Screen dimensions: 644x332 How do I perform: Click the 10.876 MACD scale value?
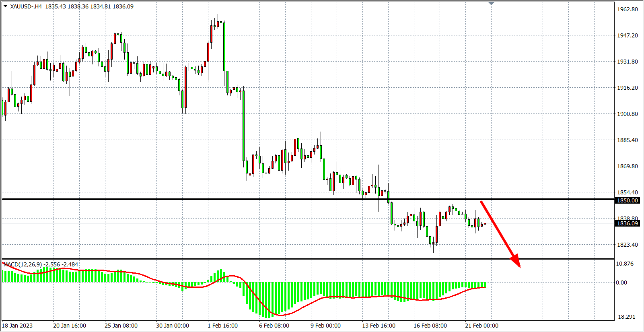tap(624, 264)
